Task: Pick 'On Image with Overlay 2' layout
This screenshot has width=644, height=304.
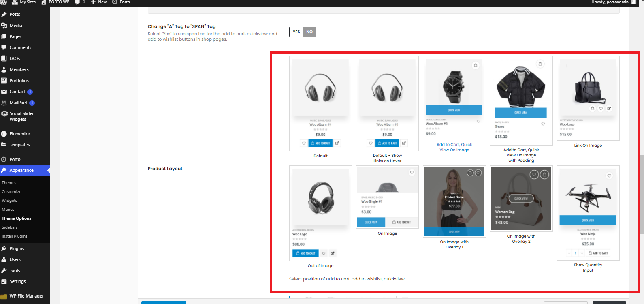Action: click(521, 199)
